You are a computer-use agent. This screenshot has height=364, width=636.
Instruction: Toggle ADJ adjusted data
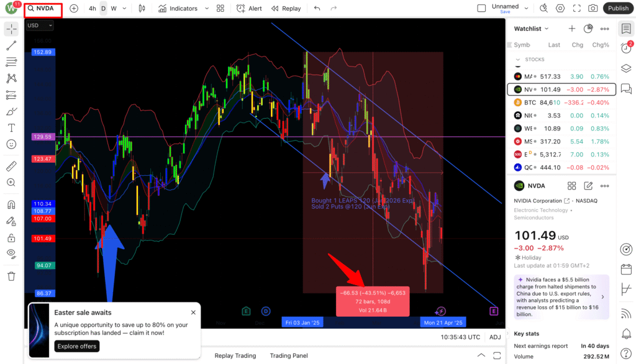[x=495, y=337]
